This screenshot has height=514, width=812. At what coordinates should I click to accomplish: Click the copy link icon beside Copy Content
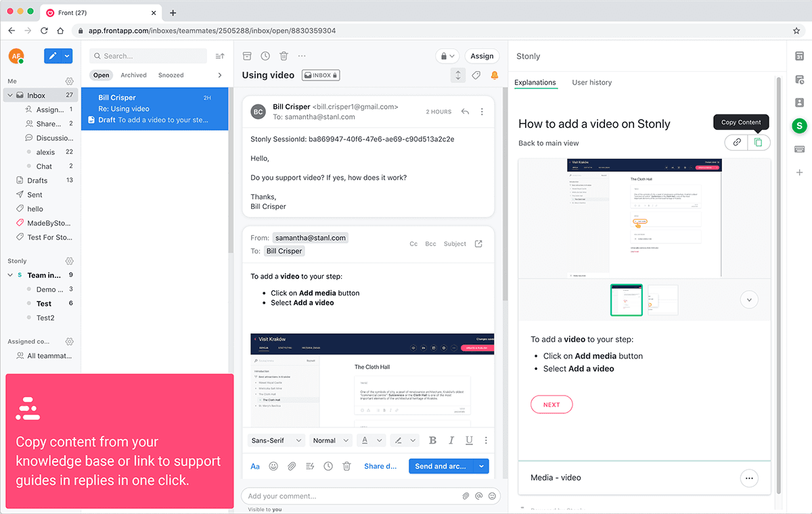click(x=736, y=142)
